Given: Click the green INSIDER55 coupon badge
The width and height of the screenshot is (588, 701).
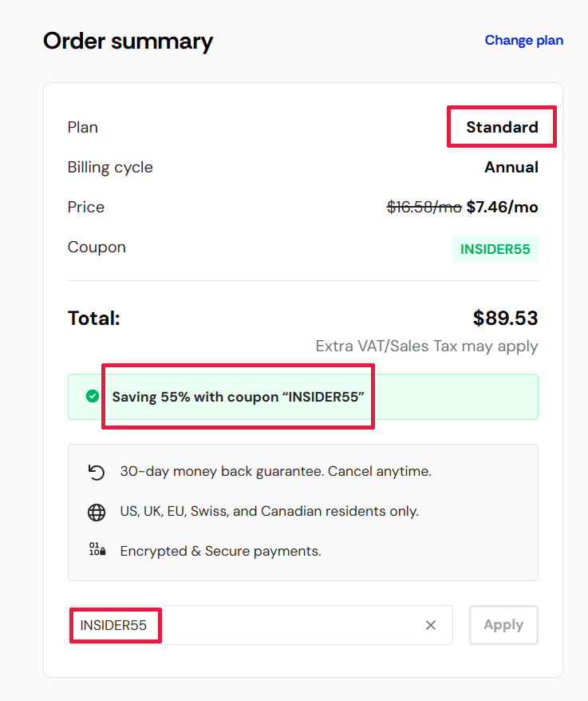Looking at the screenshot, I should [495, 249].
